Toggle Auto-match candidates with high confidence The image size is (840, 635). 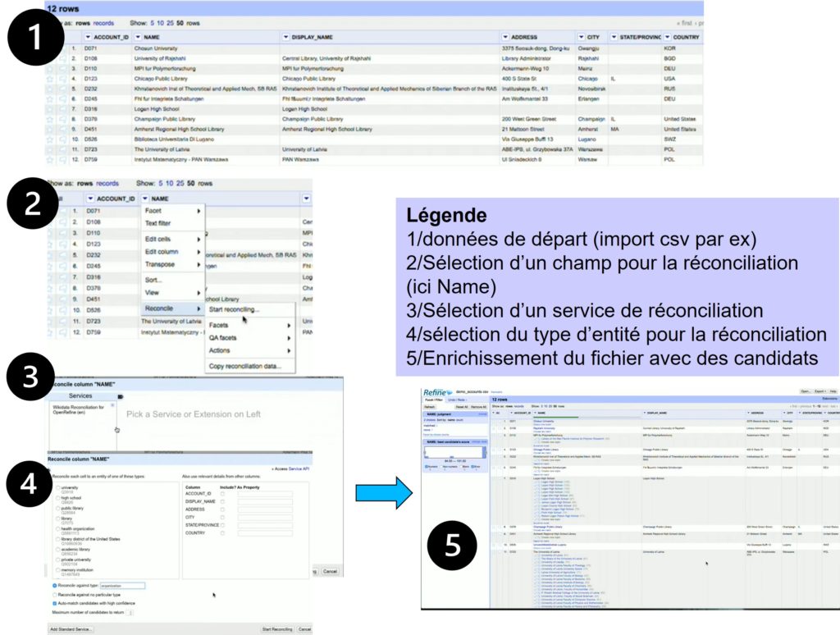click(55, 603)
